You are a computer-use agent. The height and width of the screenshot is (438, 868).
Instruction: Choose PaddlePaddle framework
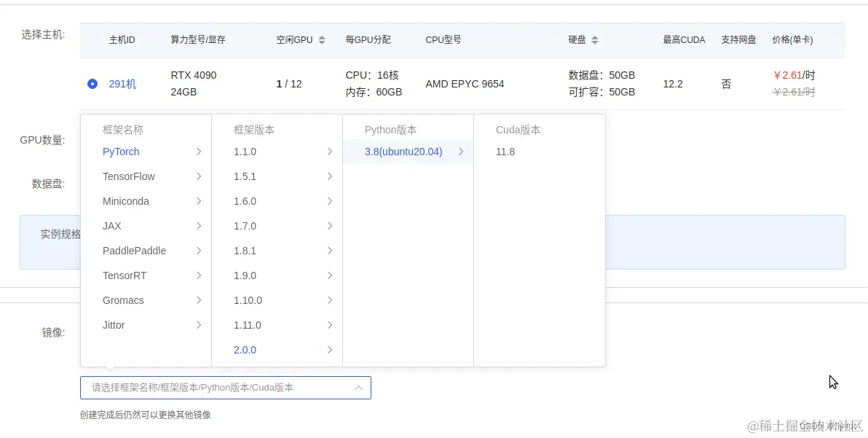(134, 251)
